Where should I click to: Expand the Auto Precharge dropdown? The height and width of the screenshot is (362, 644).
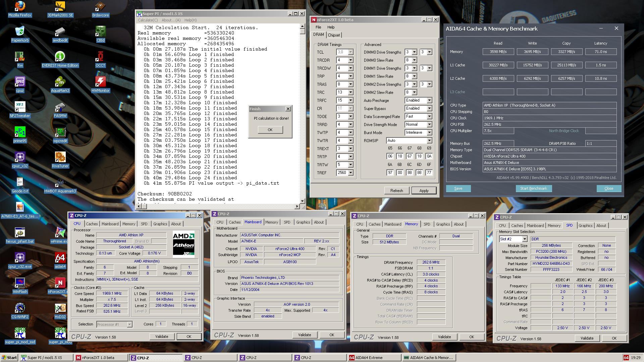pos(429,101)
